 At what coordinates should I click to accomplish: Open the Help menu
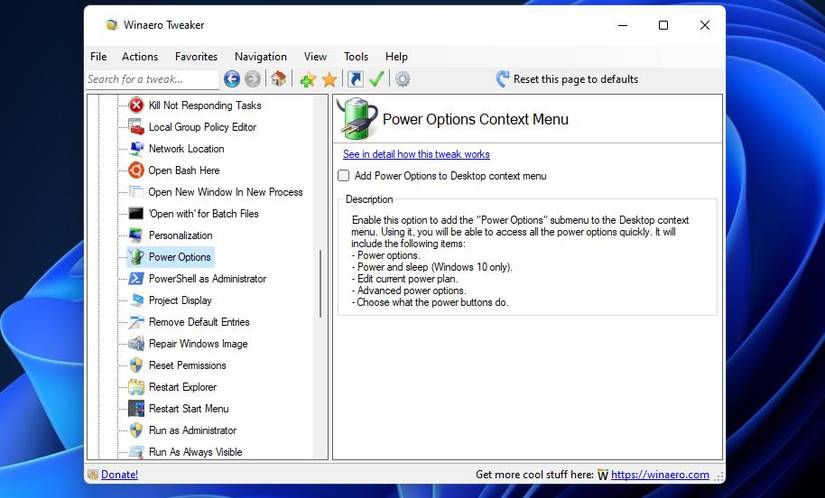396,56
